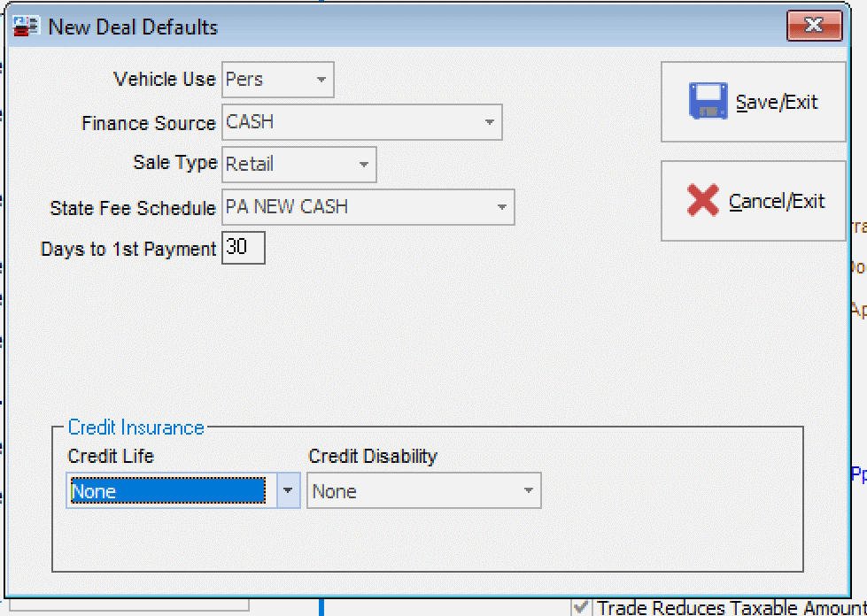Click the red X icon on Cancel/Exit
This screenshot has height=616, width=867.
coord(702,201)
